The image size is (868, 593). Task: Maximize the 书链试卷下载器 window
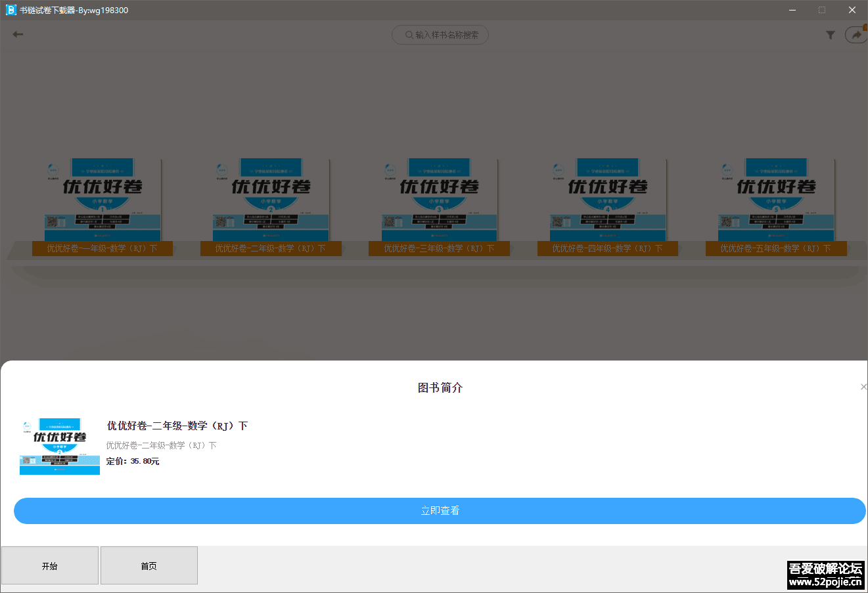tap(822, 10)
